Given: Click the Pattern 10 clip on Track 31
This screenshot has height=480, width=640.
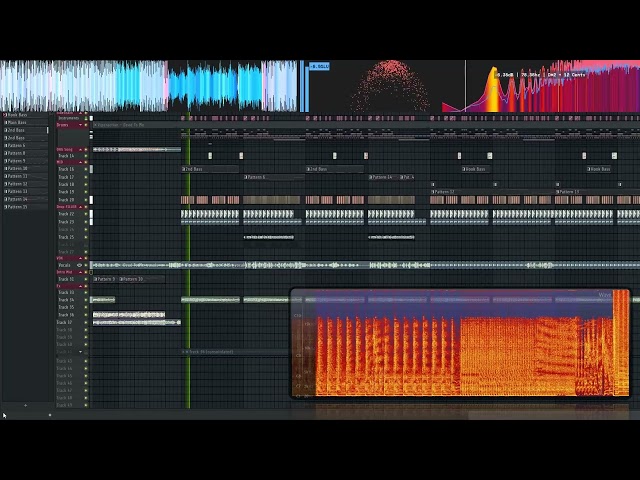Looking at the screenshot, I should [142, 279].
